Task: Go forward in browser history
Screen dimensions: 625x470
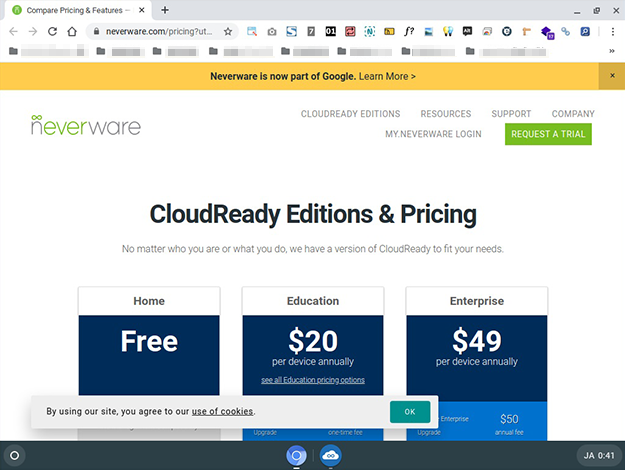Action: [x=33, y=31]
